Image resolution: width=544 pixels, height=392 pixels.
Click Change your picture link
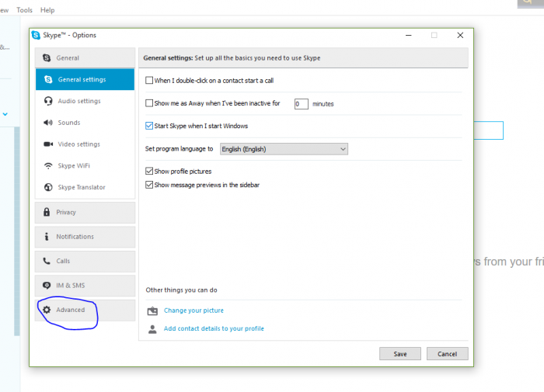tap(194, 310)
